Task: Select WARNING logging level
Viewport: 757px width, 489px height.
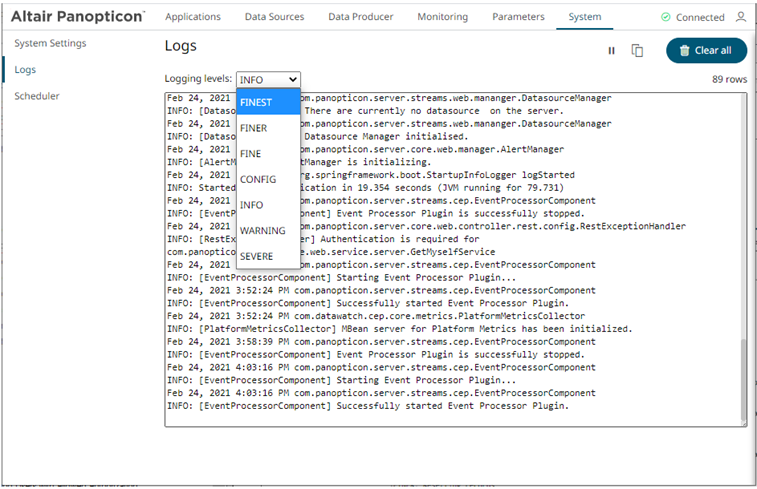Action: [268, 230]
